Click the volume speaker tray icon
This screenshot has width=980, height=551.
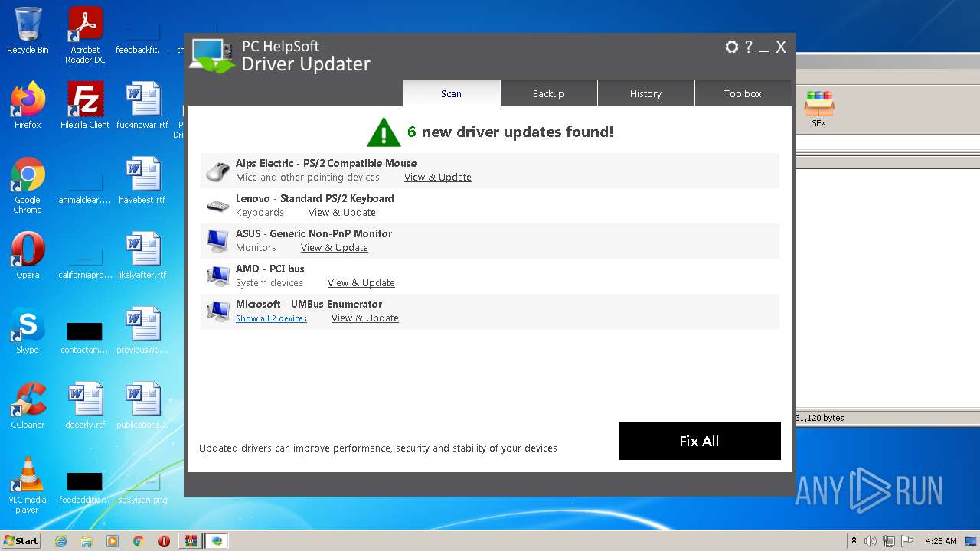(x=871, y=541)
